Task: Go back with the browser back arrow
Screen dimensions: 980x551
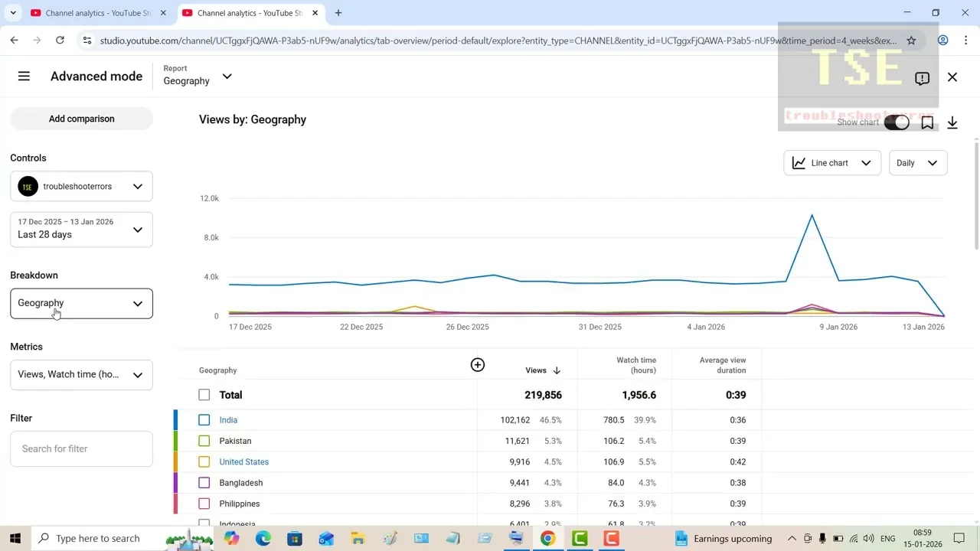Action: 15,41
